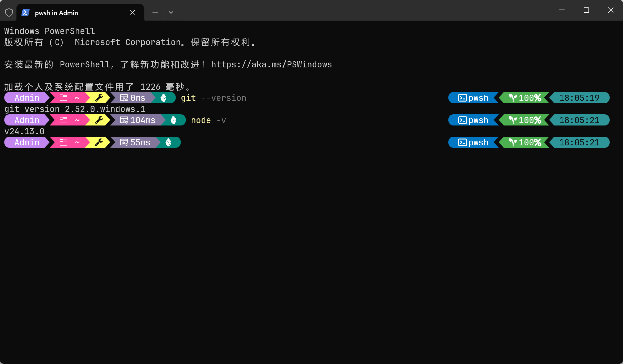Screen dimensions: 623x364
Task: Maximize the terminal window
Action: (586, 10)
